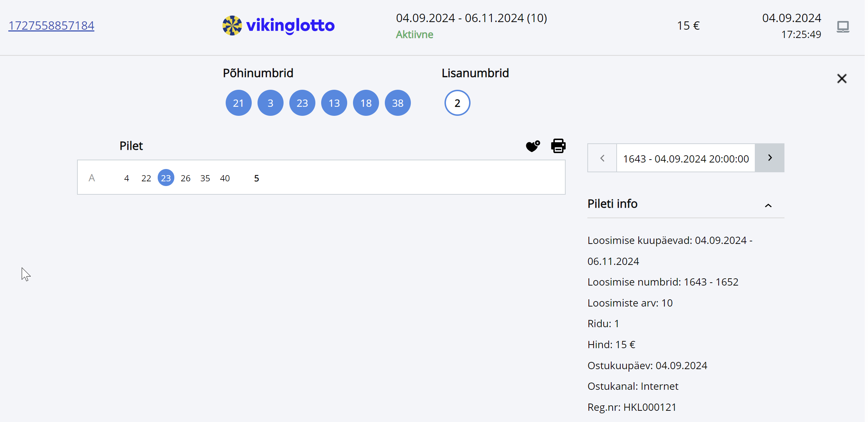Image resolution: width=868 pixels, height=422 pixels.
Task: Click the 15 € price text
Action: click(688, 26)
